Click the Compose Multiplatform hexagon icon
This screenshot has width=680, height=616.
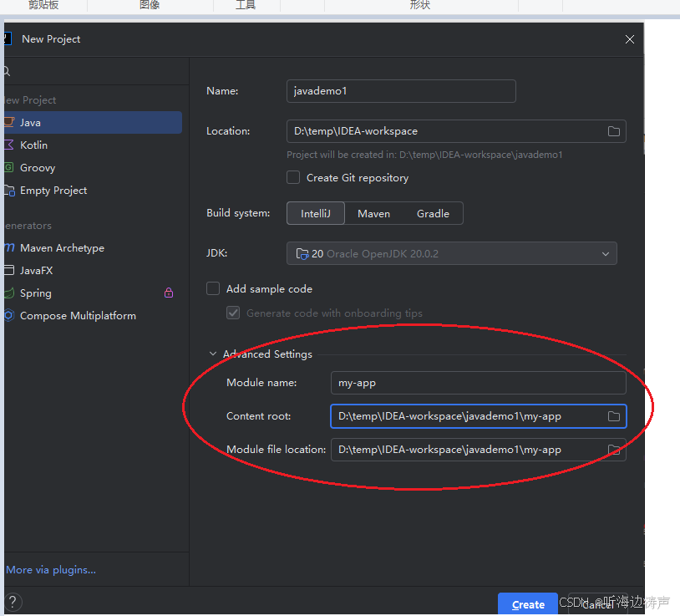pos(9,315)
